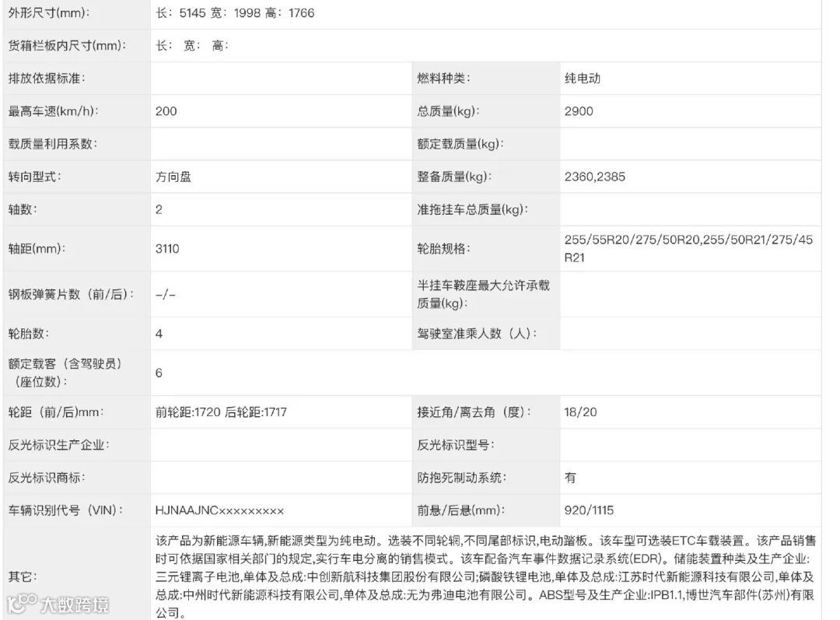Select the 轮胎规格 label
The image size is (840, 620).
[443, 249]
